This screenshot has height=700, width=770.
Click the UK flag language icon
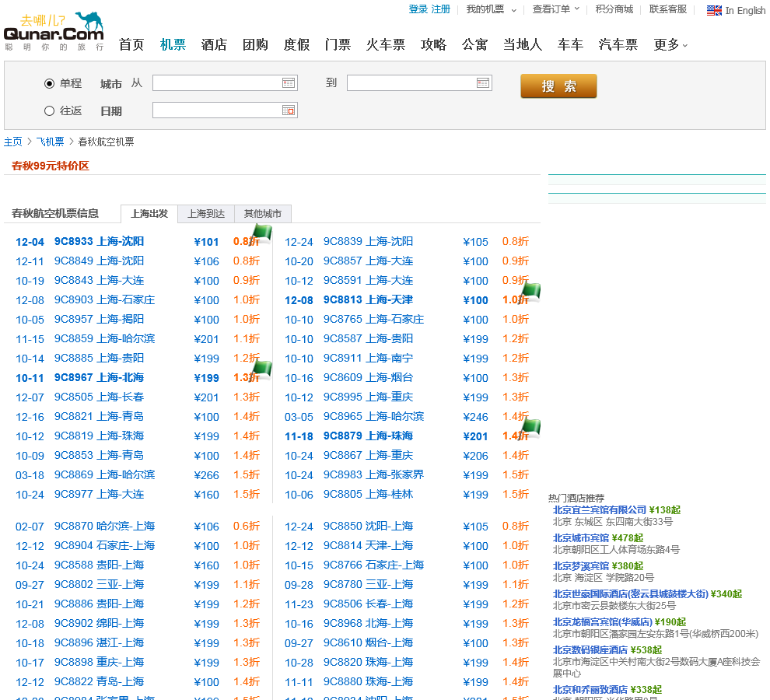coord(714,10)
